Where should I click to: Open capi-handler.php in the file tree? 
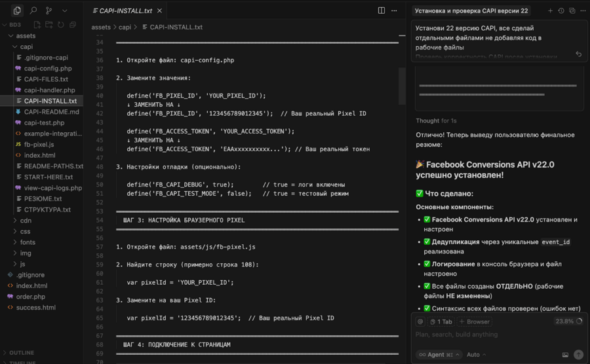(x=49, y=90)
